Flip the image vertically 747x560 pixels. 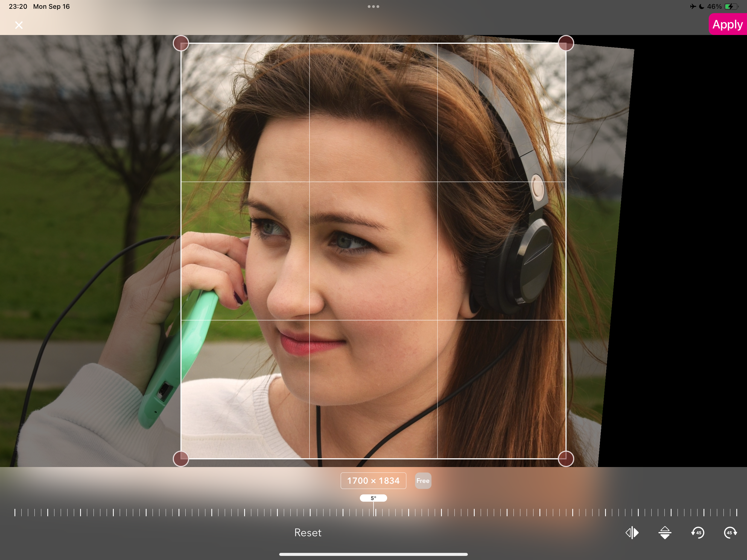pyautogui.click(x=665, y=533)
